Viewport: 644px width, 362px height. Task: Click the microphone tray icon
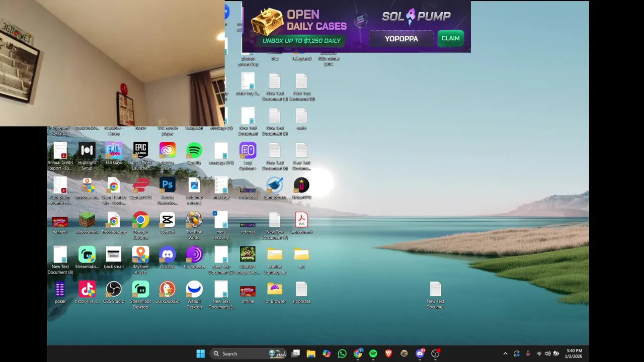[x=528, y=353]
